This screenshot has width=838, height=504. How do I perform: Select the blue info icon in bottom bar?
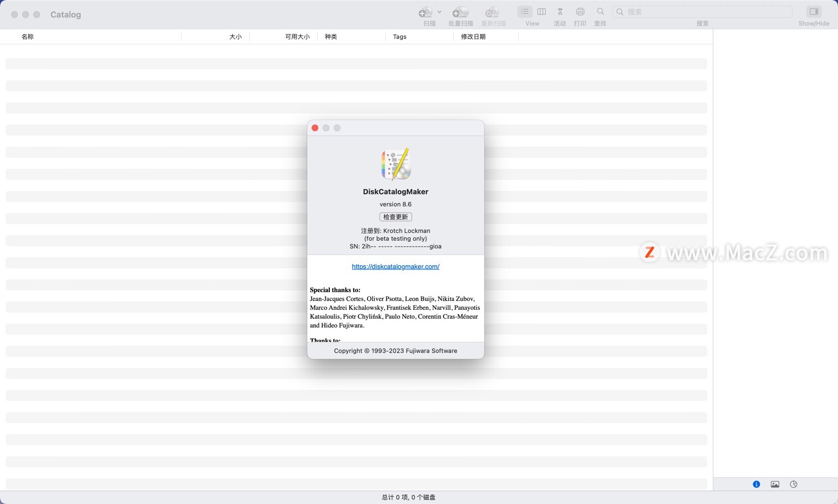click(x=756, y=484)
